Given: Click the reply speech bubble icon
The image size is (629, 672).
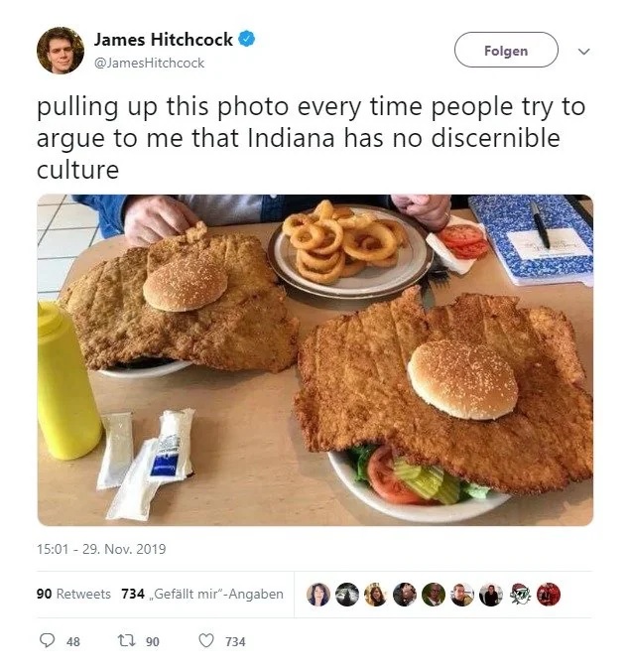Looking at the screenshot, I should click(x=48, y=640).
